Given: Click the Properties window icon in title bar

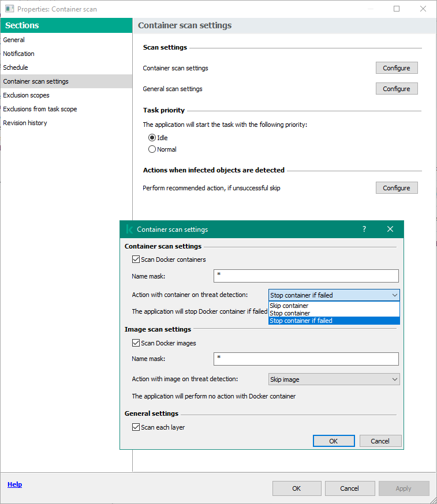Looking at the screenshot, I should pyautogui.click(x=9, y=9).
